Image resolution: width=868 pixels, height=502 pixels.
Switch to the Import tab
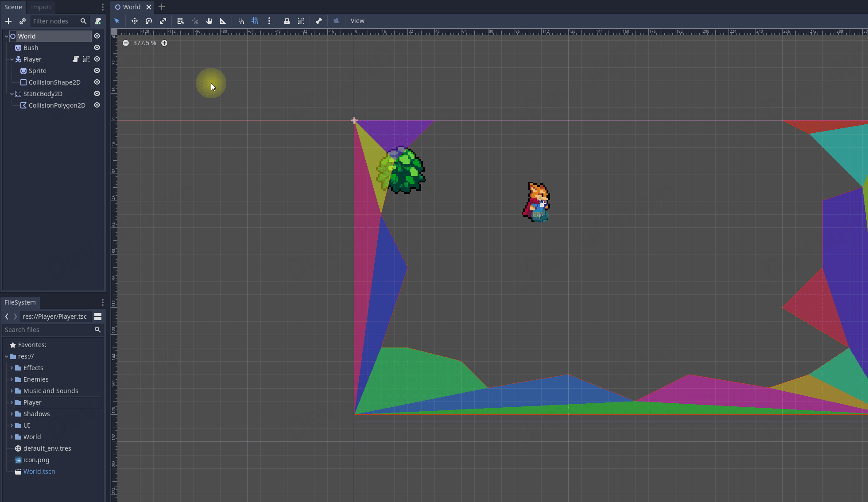click(x=41, y=7)
